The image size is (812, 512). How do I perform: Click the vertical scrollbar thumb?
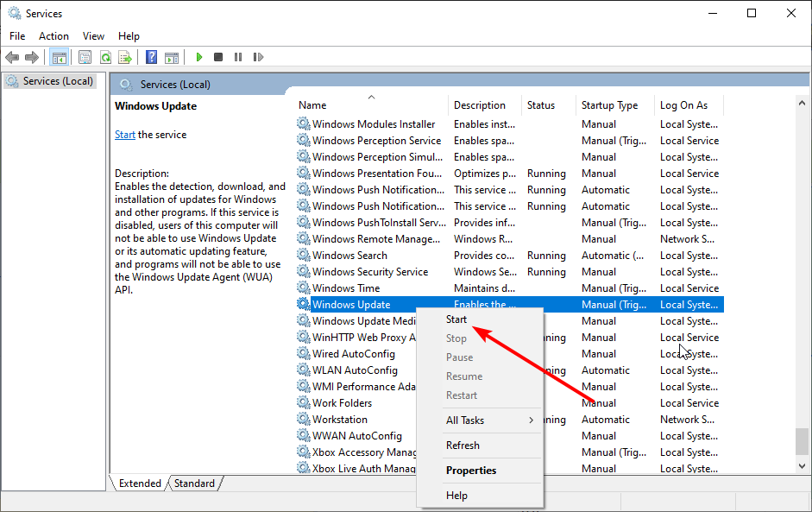[803, 441]
